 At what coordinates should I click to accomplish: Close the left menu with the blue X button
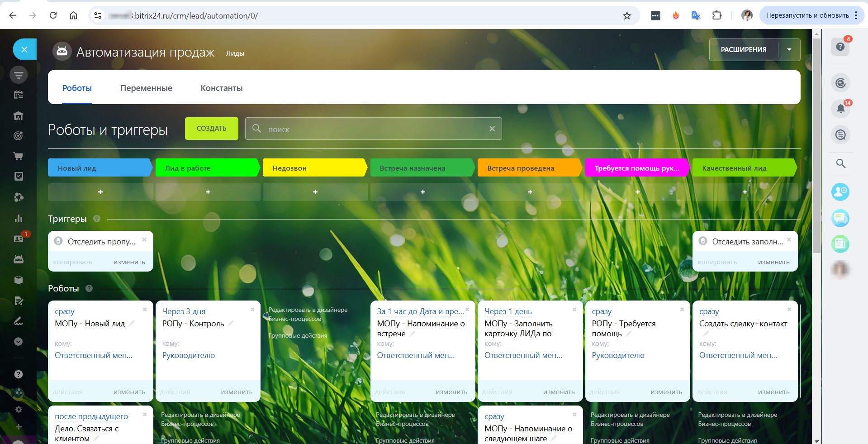click(x=24, y=49)
